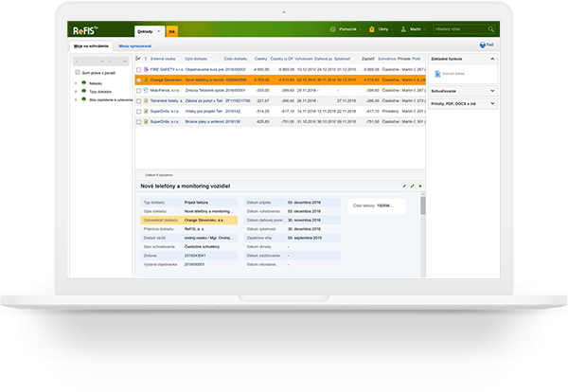The height and width of the screenshot is (392, 568).
Task: Click edit pencil icon in detail panel header
Action: 404,187
